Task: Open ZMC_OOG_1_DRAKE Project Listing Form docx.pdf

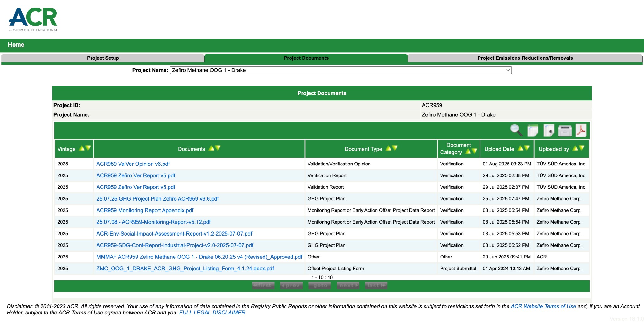Action: (185, 269)
